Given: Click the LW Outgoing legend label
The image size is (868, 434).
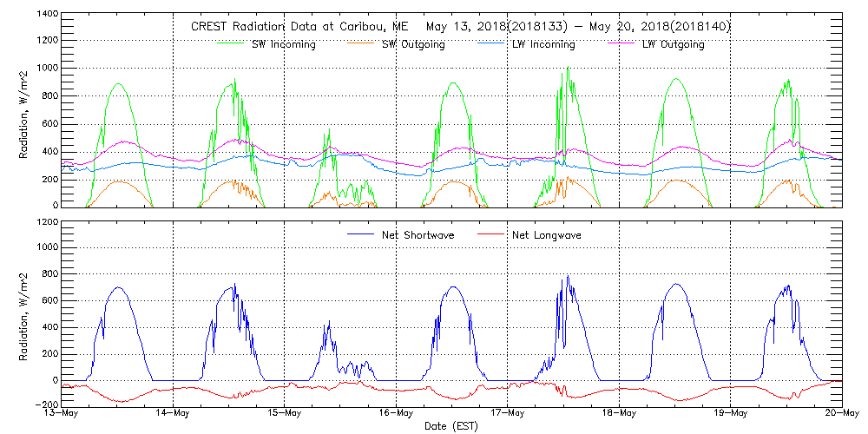Looking at the screenshot, I should [672, 44].
